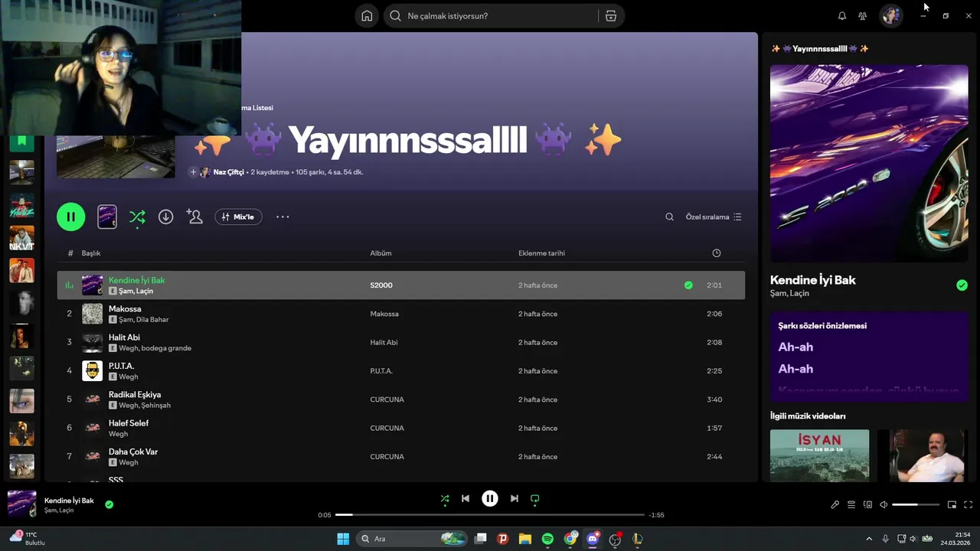Click the 'Eklenme tarihi' column header

(x=541, y=253)
